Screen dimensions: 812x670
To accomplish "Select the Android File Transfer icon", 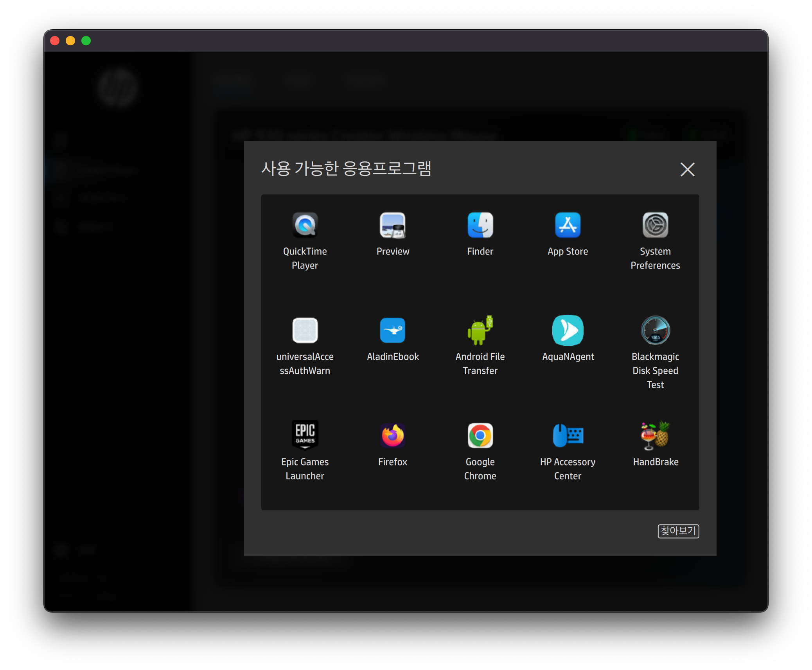I will coord(480,330).
